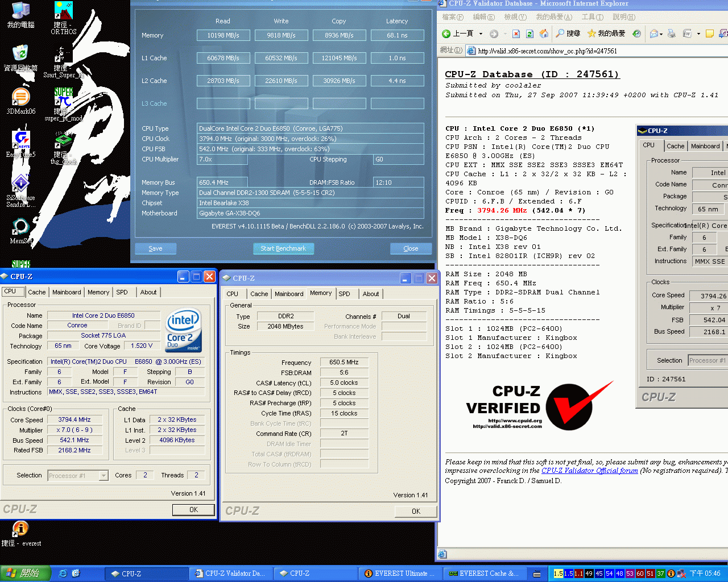
Task: Click the Internet Explorer quick launch icon
Action: pos(63,573)
